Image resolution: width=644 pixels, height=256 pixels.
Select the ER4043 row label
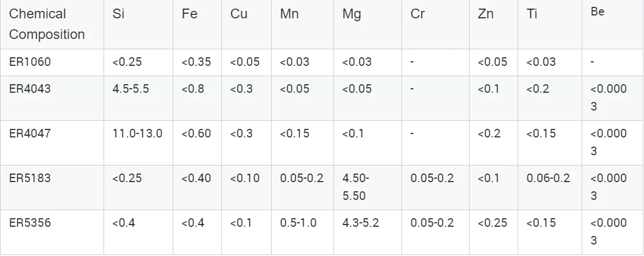pyautogui.click(x=34, y=89)
